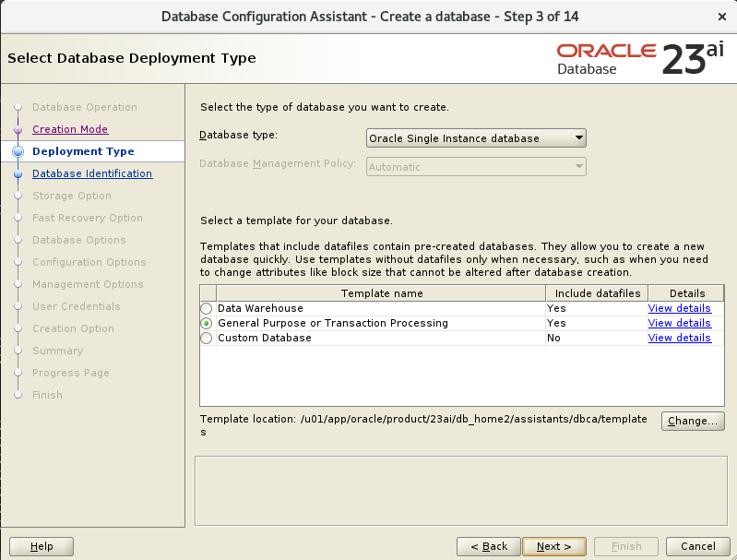Click Next to proceed
This screenshot has height=560, width=737.
(x=554, y=546)
